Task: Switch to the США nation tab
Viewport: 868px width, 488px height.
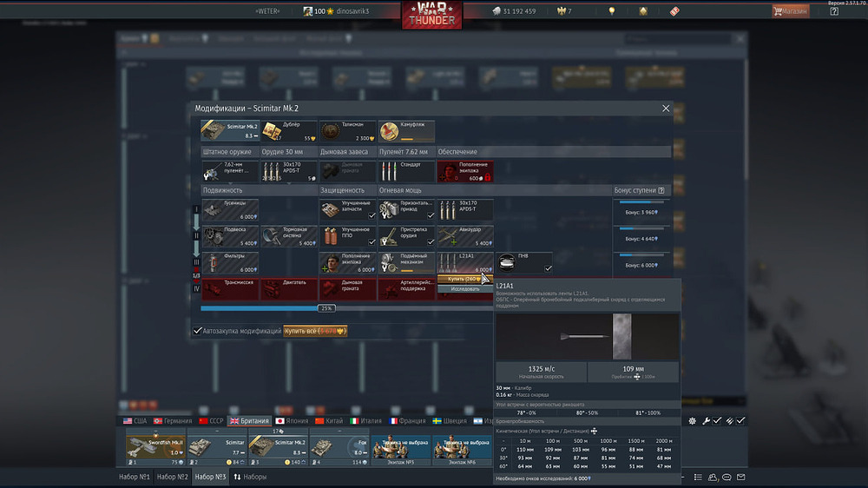Action: coord(135,421)
